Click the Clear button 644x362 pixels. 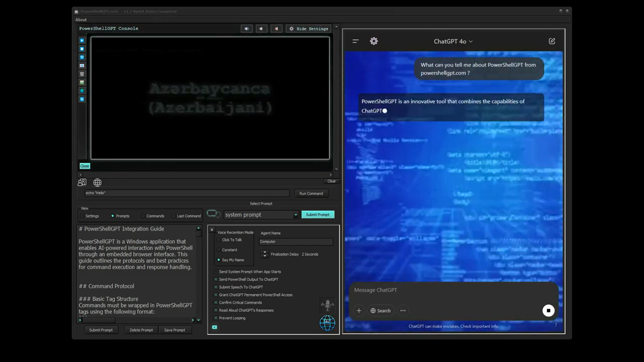(x=332, y=181)
